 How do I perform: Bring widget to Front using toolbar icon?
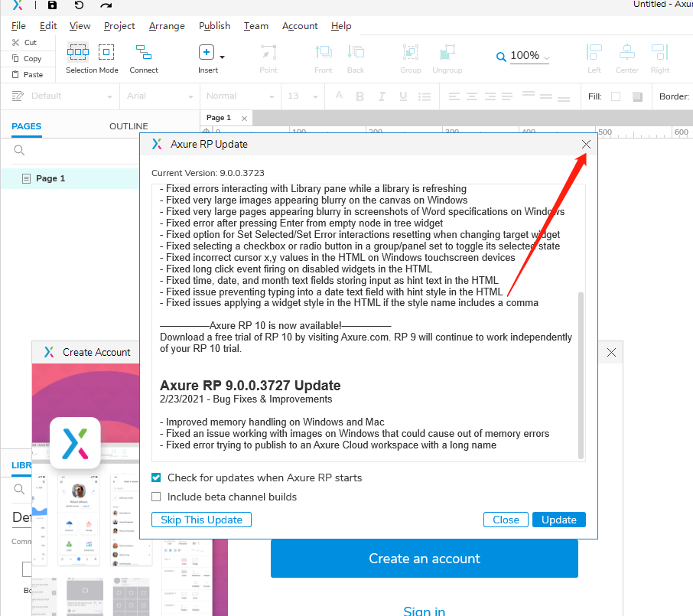coord(322,54)
